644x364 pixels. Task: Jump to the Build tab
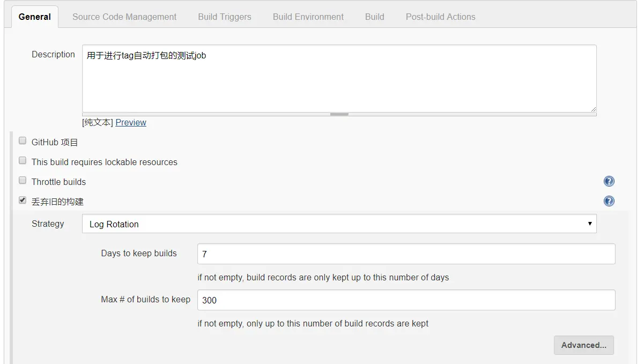click(374, 17)
